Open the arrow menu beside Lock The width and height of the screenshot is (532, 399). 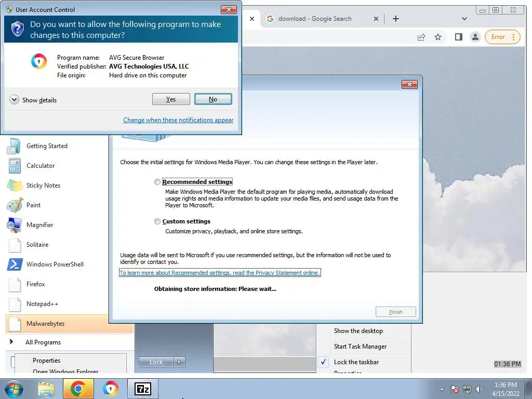(x=179, y=362)
